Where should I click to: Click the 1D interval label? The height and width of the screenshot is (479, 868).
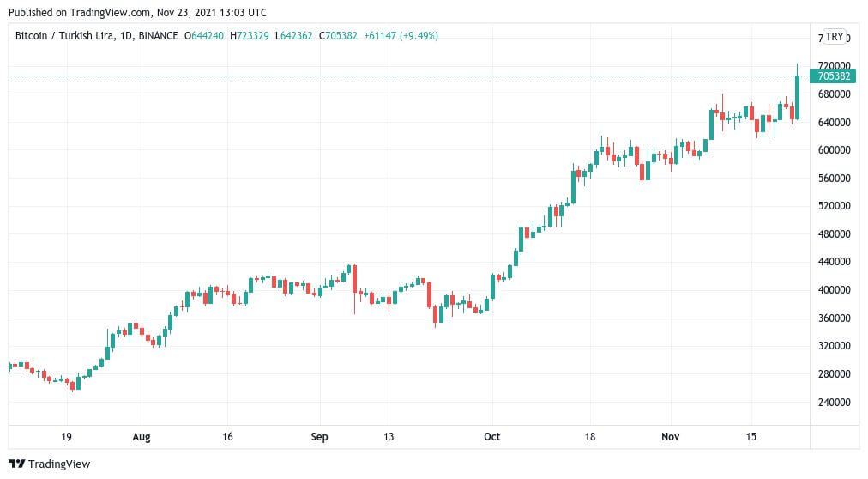126,36
